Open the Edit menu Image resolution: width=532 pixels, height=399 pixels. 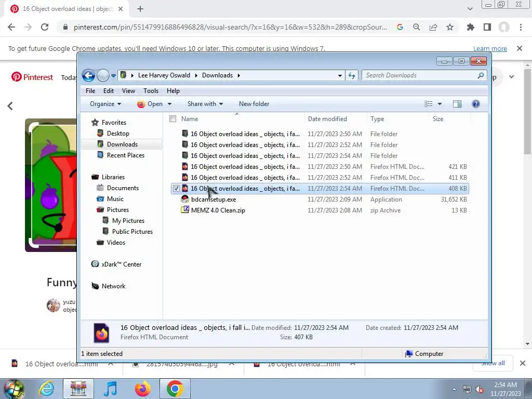[108, 91]
